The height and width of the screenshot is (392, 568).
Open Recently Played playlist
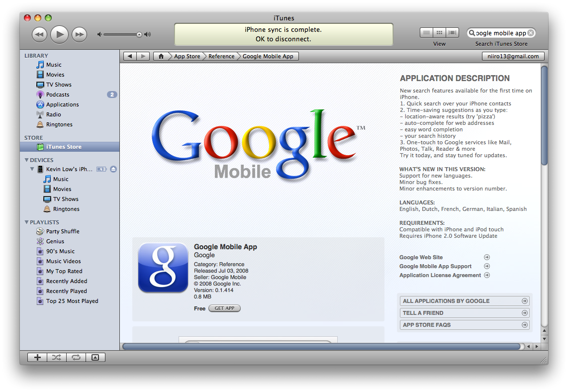(x=70, y=291)
